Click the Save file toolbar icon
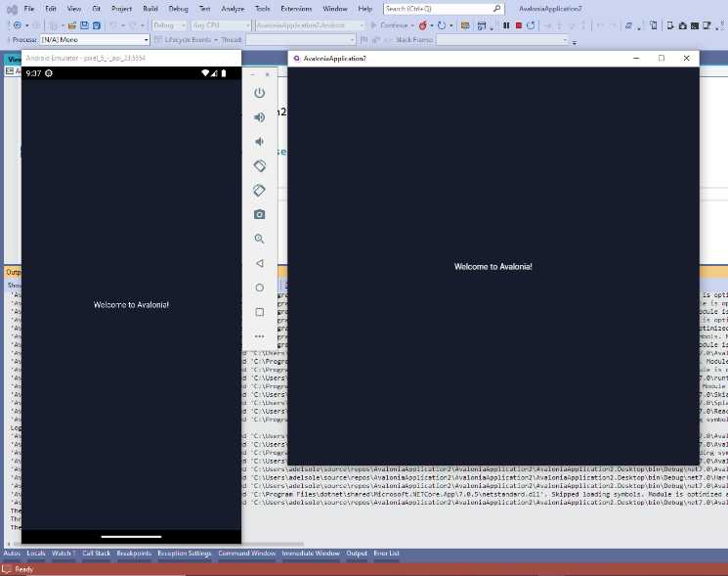The width and height of the screenshot is (728, 576). (84, 25)
